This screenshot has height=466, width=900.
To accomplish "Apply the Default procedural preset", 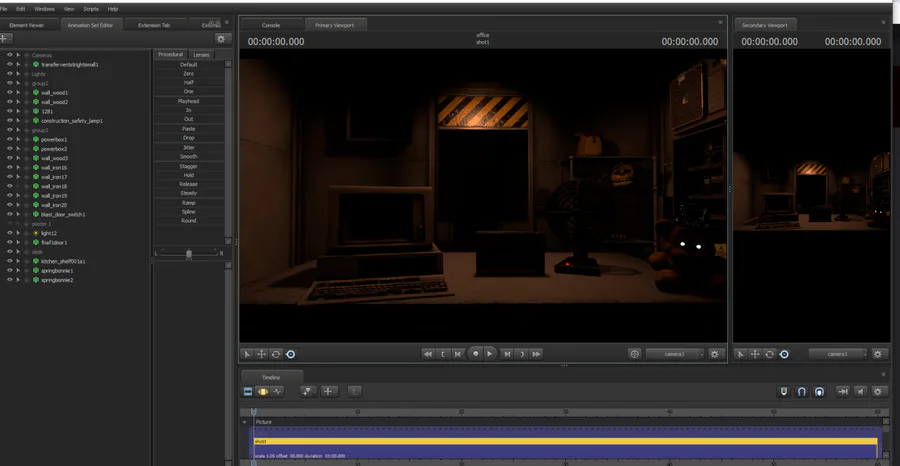I will tap(189, 64).
